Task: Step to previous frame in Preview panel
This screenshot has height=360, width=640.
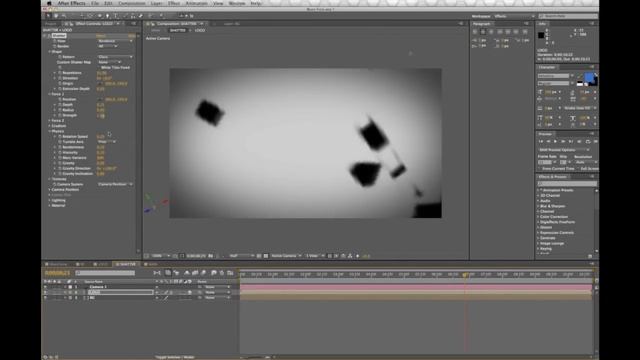Action: [x=548, y=141]
